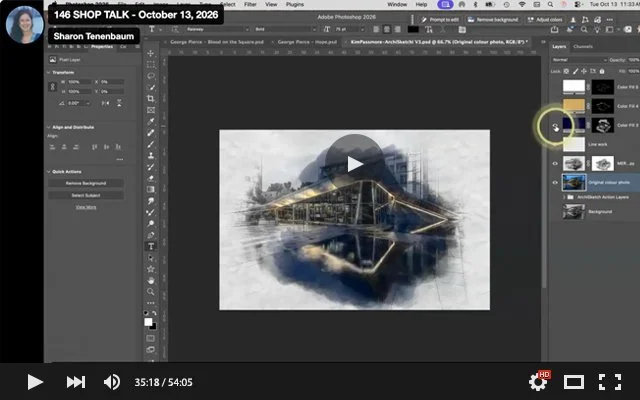Click Adjust colors in contextual bar
640x400 pixels.
pyautogui.click(x=545, y=20)
